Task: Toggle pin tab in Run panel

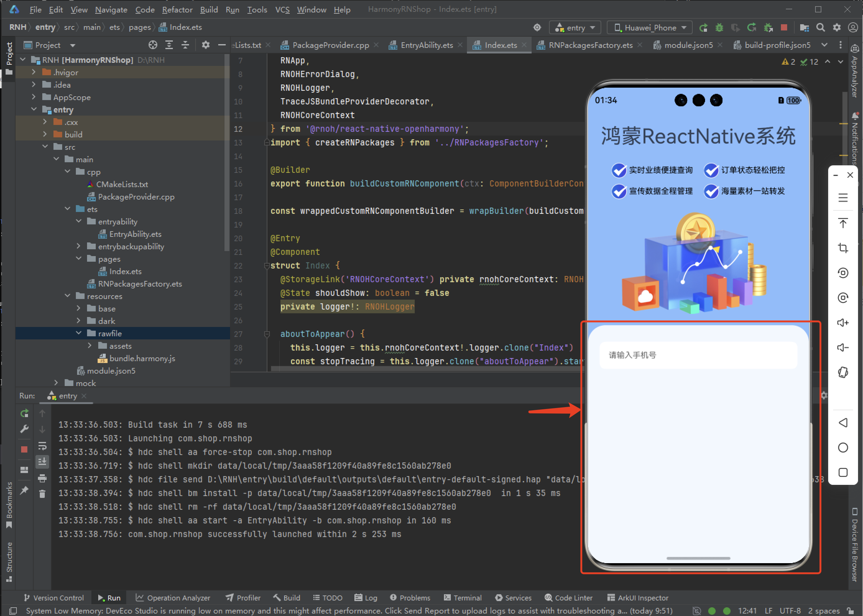Action: click(x=24, y=490)
